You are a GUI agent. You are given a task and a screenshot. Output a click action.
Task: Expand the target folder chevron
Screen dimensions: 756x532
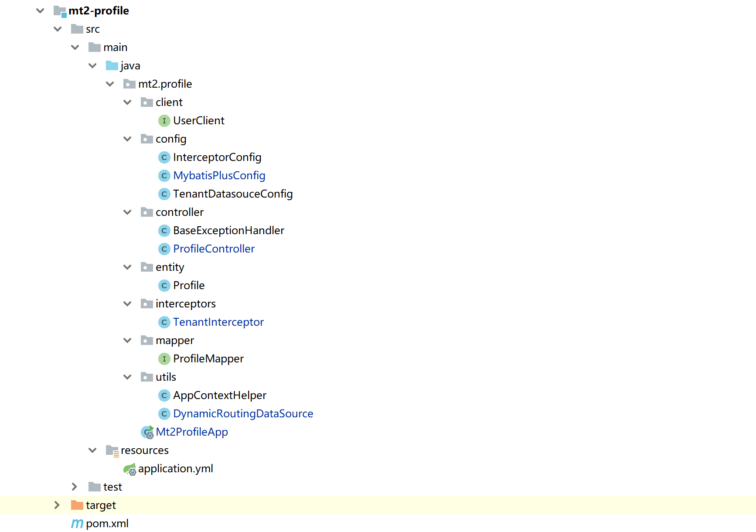[x=57, y=505]
